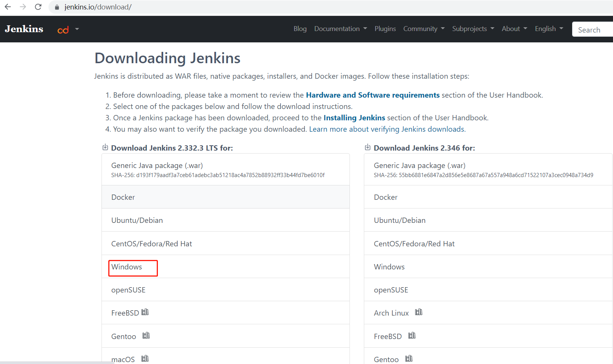Select openSUSE under LTS downloads
The height and width of the screenshot is (364, 613).
pyautogui.click(x=226, y=290)
